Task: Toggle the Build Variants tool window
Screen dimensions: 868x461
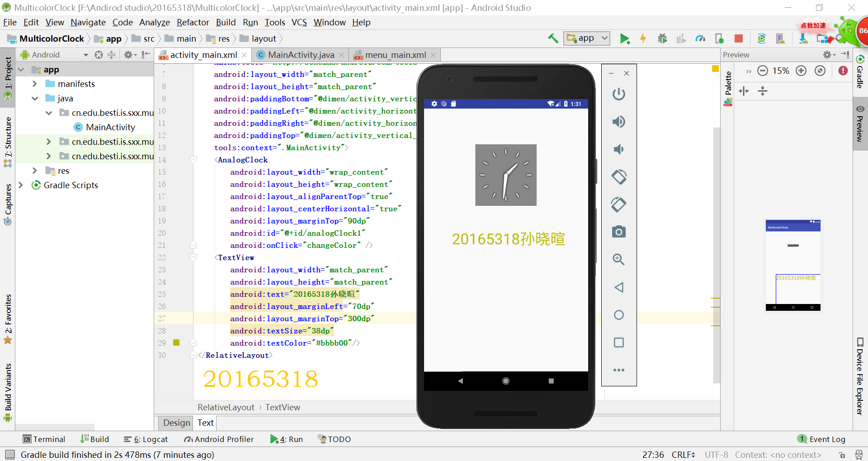Action: [8, 393]
